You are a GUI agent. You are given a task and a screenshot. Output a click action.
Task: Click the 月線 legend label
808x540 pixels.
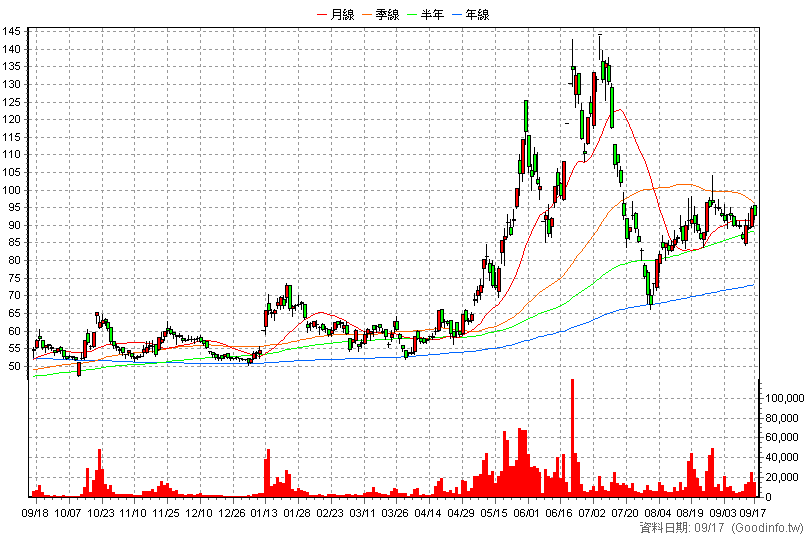[x=342, y=15]
